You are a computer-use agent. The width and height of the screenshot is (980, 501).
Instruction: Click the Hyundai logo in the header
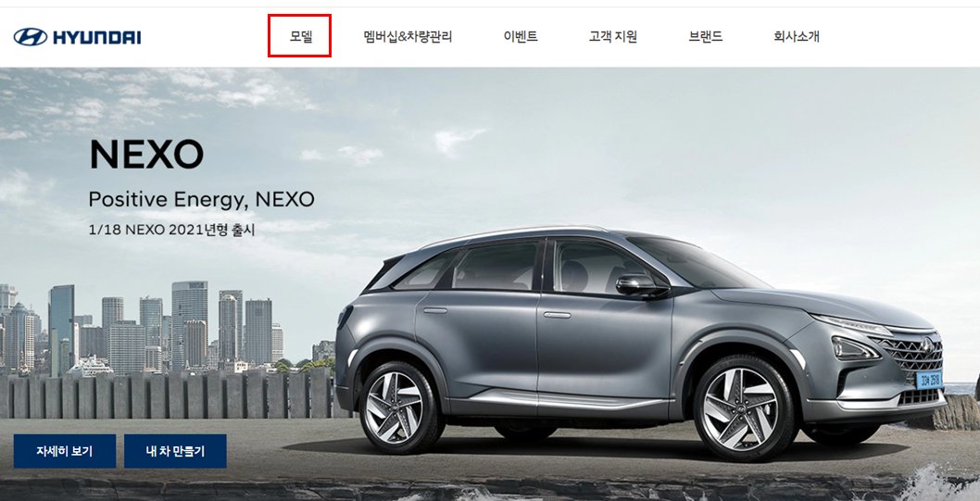(77, 37)
